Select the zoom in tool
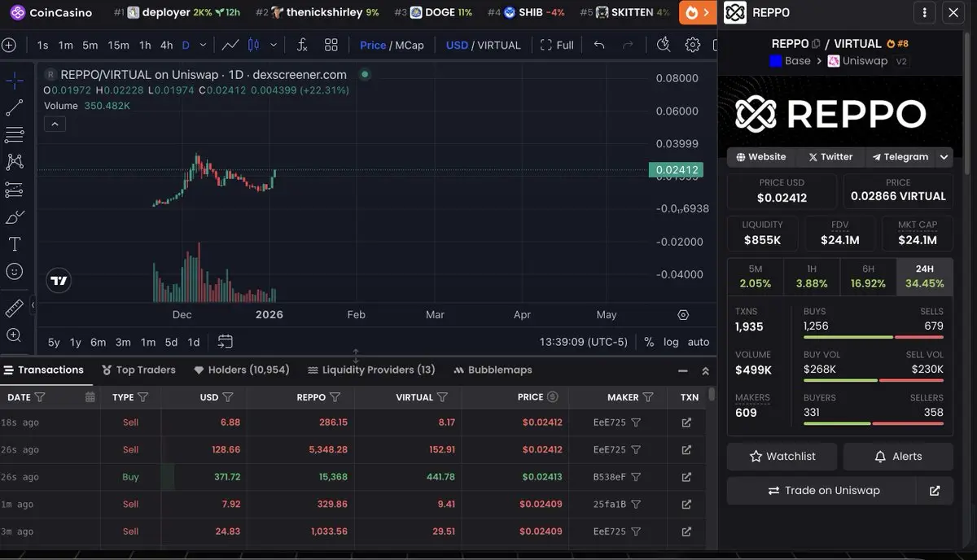This screenshot has width=977, height=560. [x=15, y=335]
